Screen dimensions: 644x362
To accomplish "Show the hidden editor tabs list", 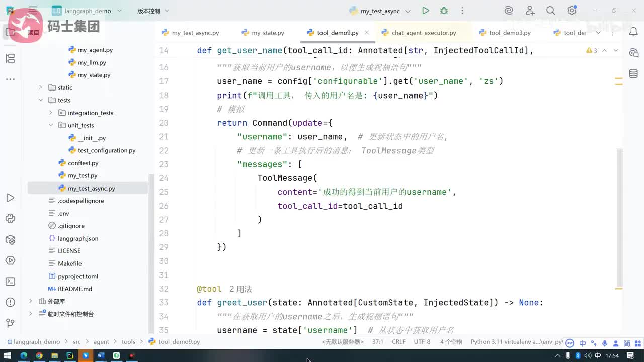I will pyautogui.click(x=598, y=33).
